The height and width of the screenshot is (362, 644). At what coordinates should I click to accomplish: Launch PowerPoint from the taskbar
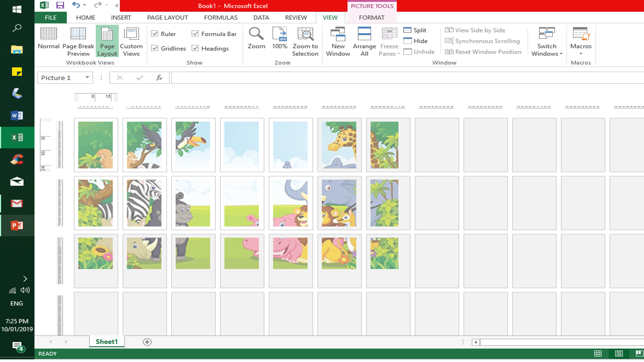click(x=17, y=225)
